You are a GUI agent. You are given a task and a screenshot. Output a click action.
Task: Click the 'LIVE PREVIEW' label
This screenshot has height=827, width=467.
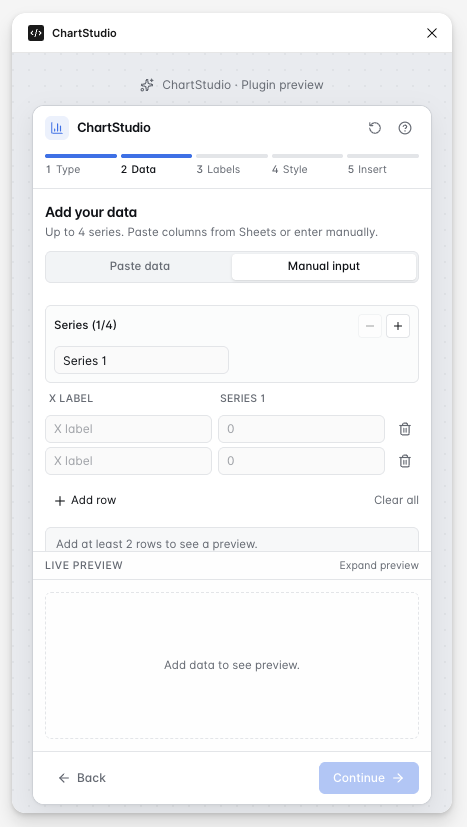[84, 565]
